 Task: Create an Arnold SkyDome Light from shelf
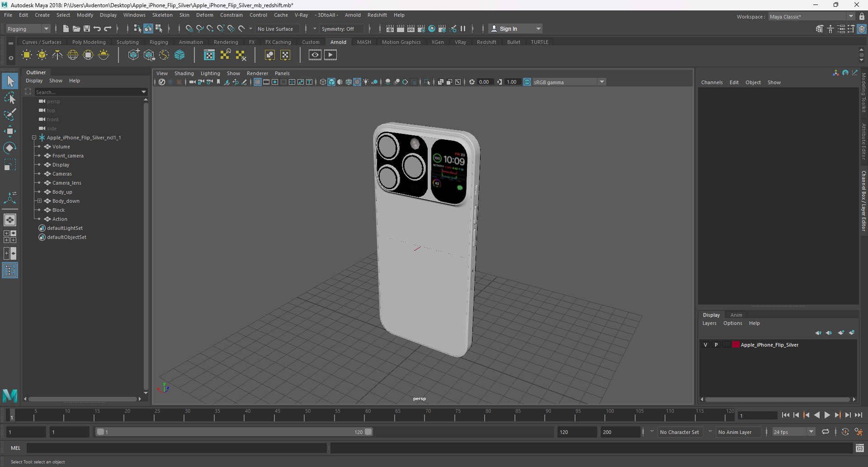click(73, 55)
